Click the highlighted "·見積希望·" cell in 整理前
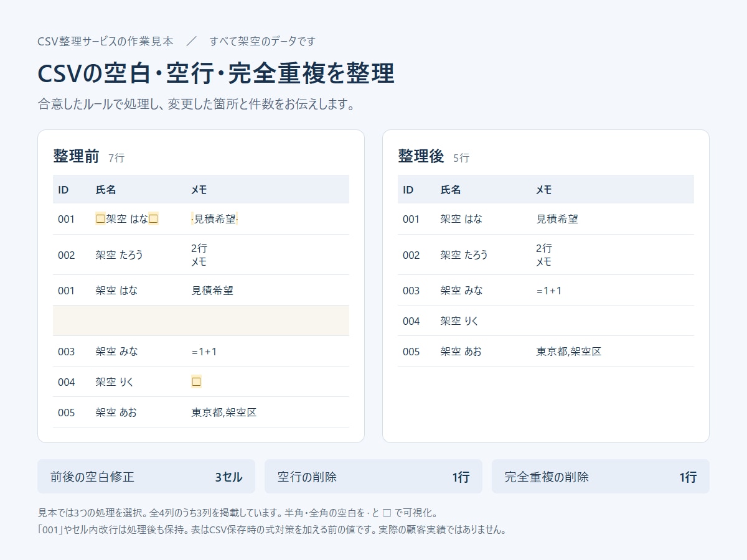747x560 pixels. (215, 219)
